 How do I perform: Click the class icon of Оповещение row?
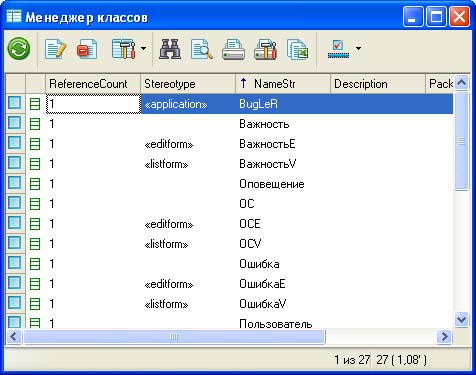[35, 184]
